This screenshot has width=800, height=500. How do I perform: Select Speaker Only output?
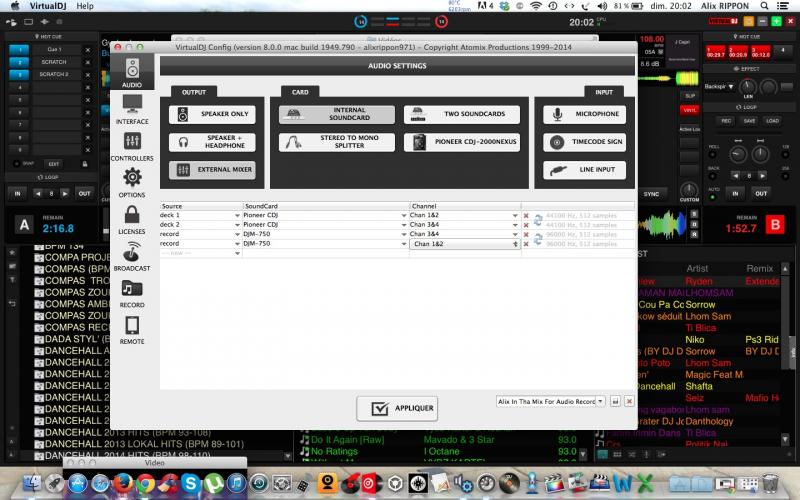tap(212, 114)
